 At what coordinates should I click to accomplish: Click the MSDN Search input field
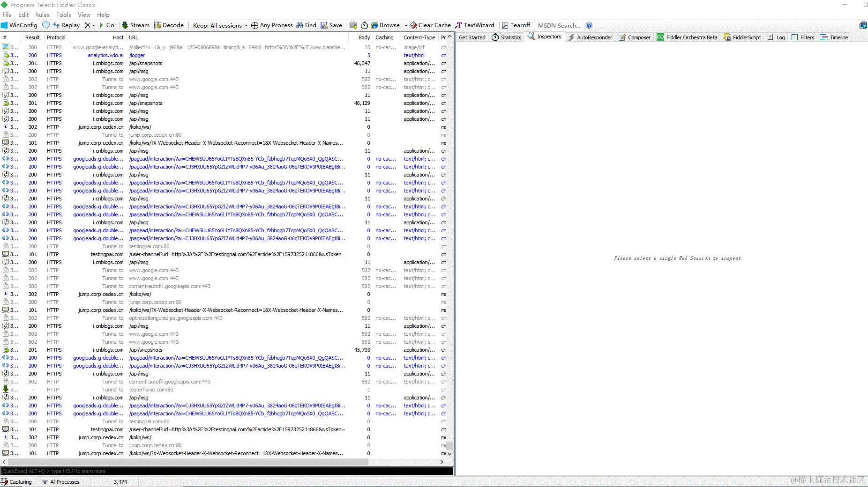[559, 25]
